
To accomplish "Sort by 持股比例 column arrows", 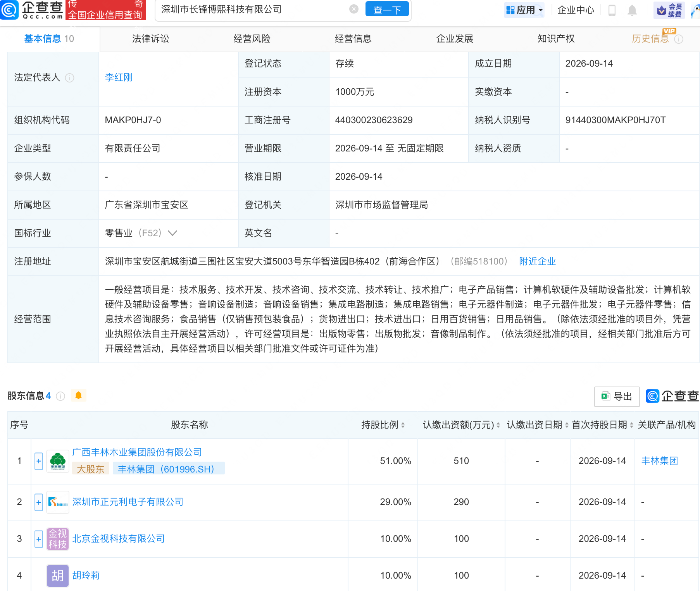I will [x=403, y=425].
